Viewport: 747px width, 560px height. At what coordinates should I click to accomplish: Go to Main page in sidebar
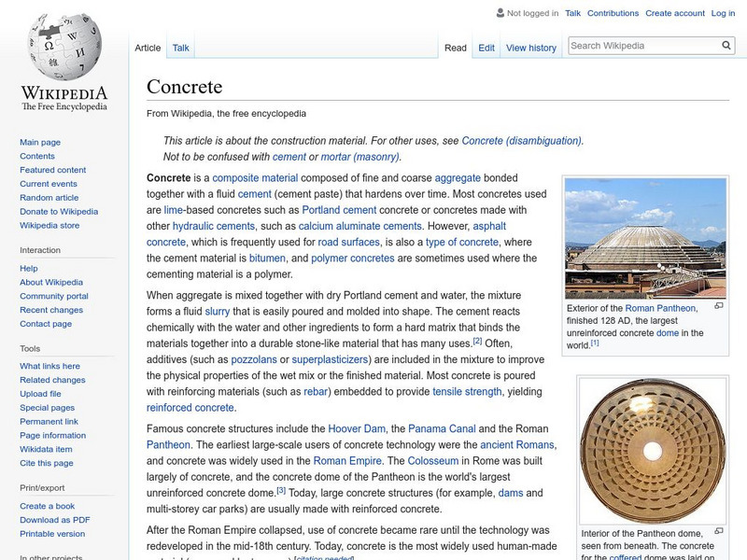(40, 143)
